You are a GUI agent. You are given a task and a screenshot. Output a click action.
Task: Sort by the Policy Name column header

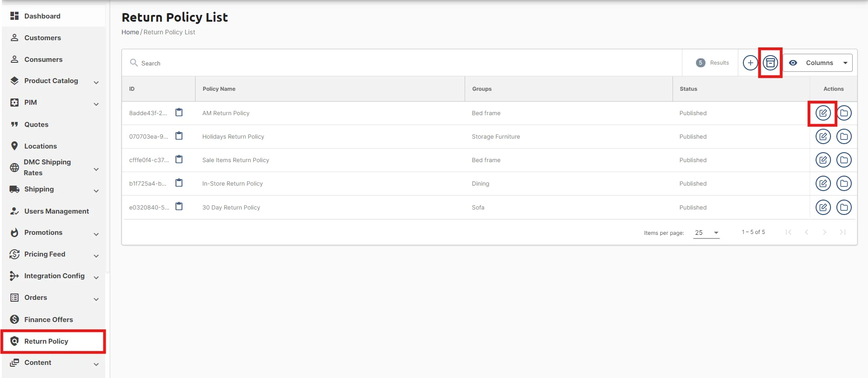coord(219,89)
